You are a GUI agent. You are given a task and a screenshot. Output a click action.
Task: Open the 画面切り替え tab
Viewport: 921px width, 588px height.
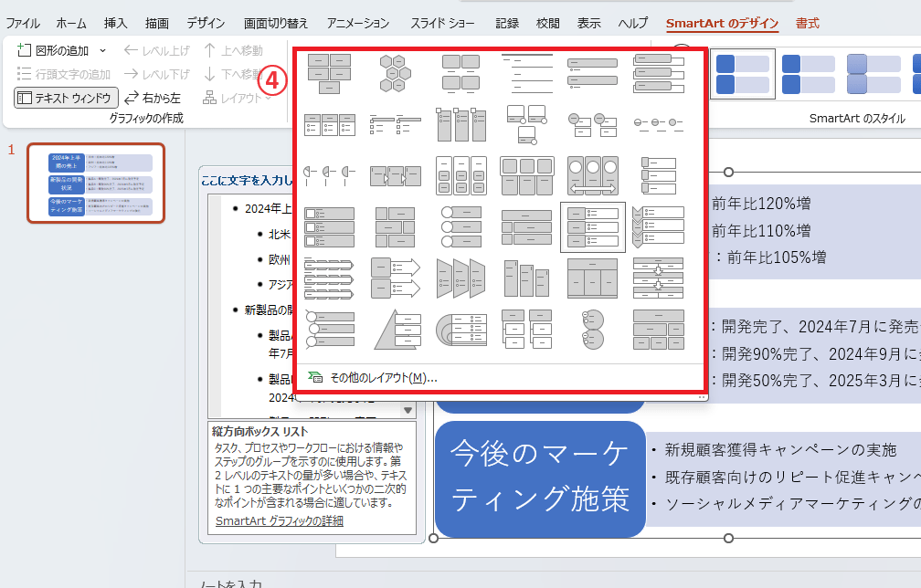(276, 24)
